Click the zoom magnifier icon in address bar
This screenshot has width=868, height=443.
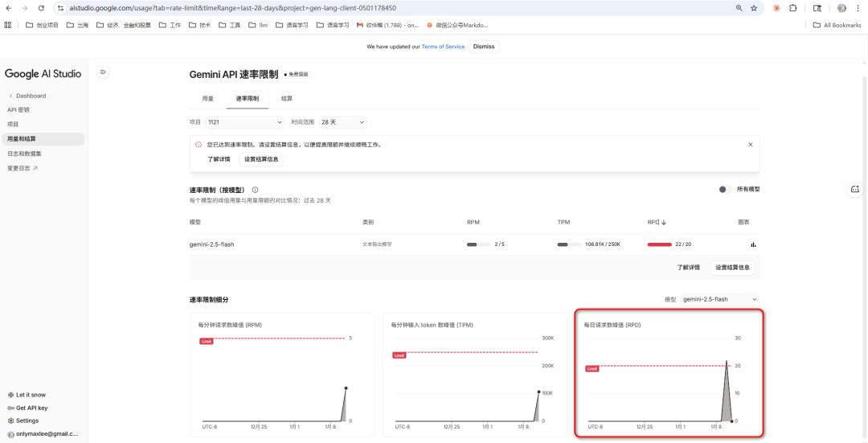(739, 8)
